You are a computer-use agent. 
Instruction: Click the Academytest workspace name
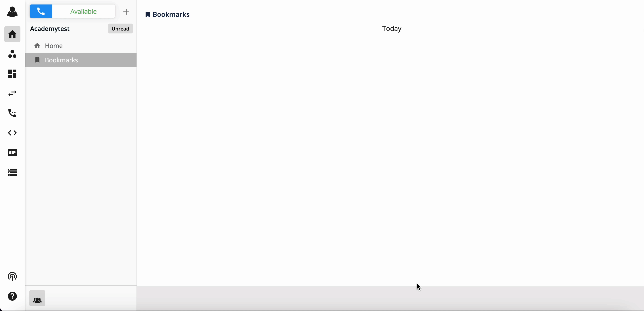[x=50, y=29]
